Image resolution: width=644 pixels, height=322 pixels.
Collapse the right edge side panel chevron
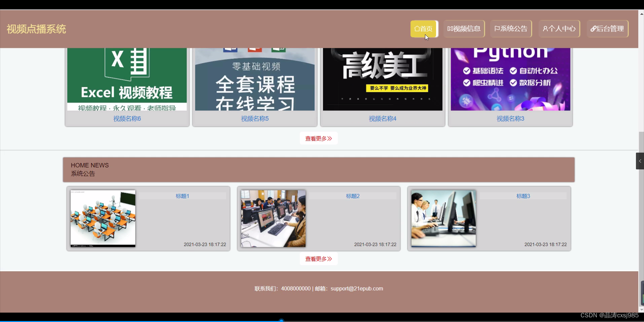pos(640,161)
